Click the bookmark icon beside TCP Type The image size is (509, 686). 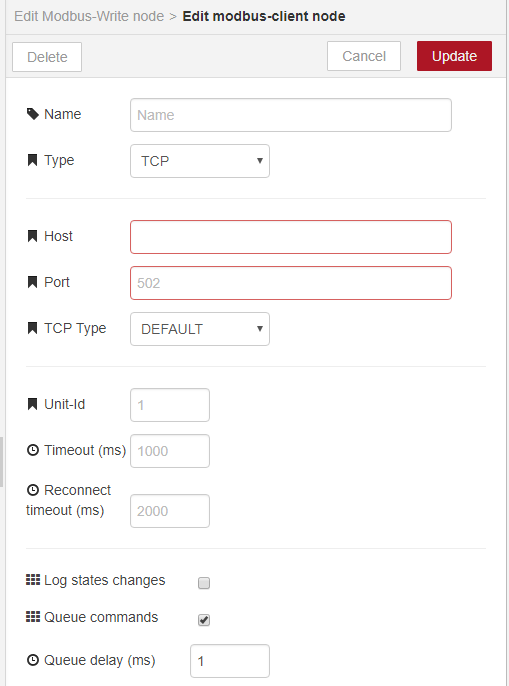[32, 328]
